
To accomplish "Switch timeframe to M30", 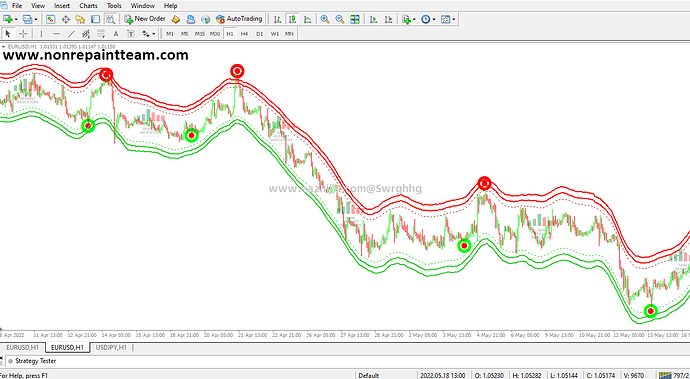I will pos(215,33).
